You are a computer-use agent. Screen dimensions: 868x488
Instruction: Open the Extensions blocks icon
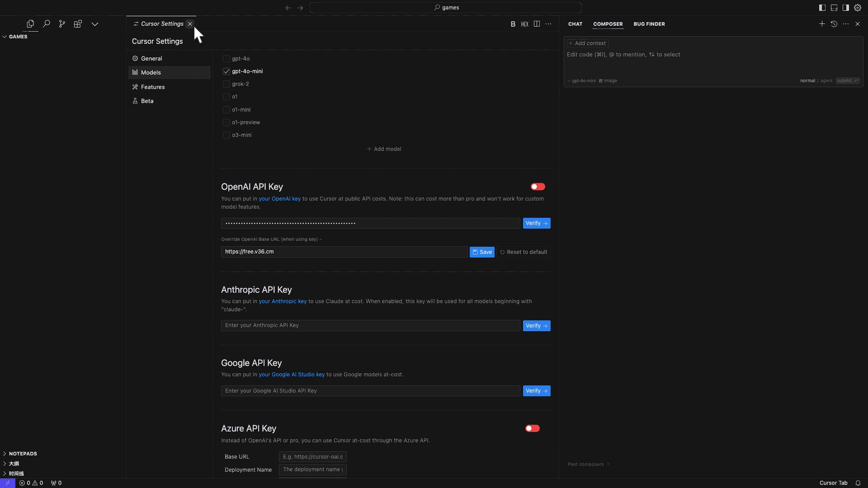78,24
